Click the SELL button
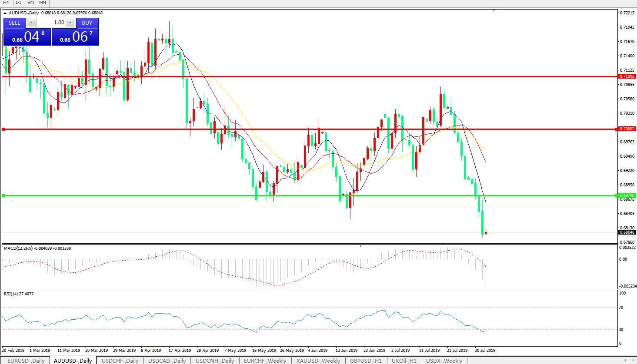This screenshot has width=637, height=364. click(14, 23)
